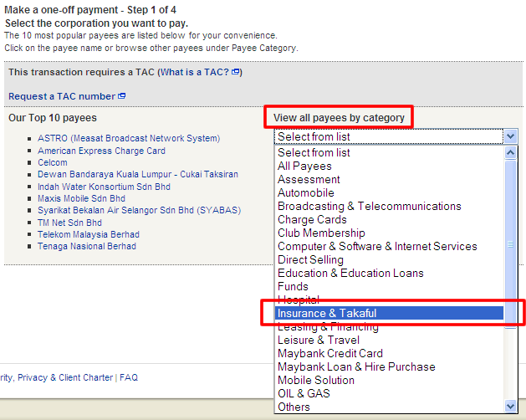Select Club Membership category

[x=389, y=233]
